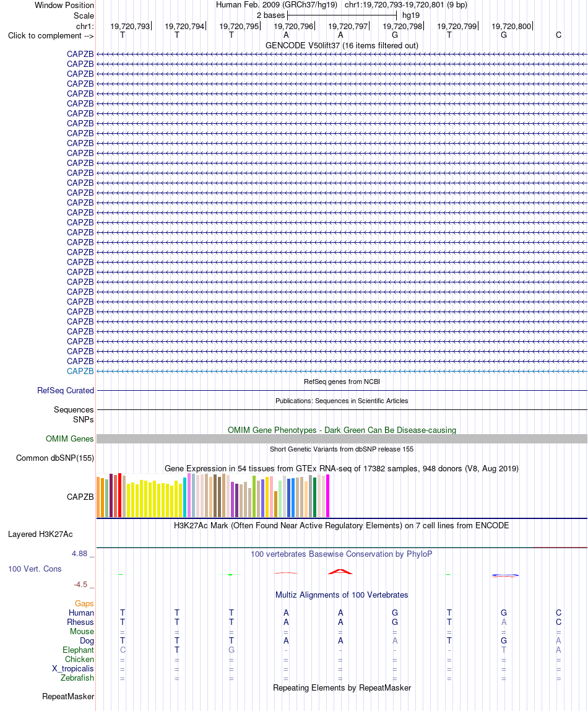The image size is (588, 711).
Task: Open the Common dbSNP(155) track label
Action: coord(55,458)
